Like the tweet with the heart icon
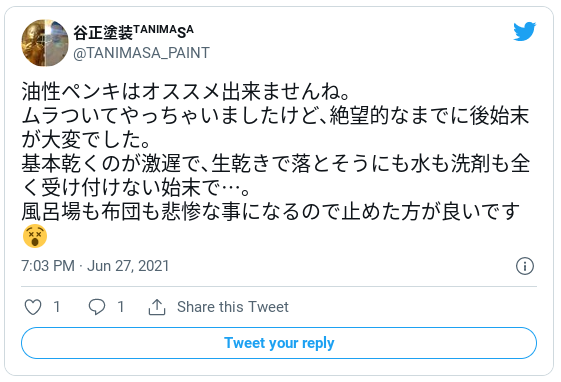This screenshot has height=382, width=561. (33, 307)
